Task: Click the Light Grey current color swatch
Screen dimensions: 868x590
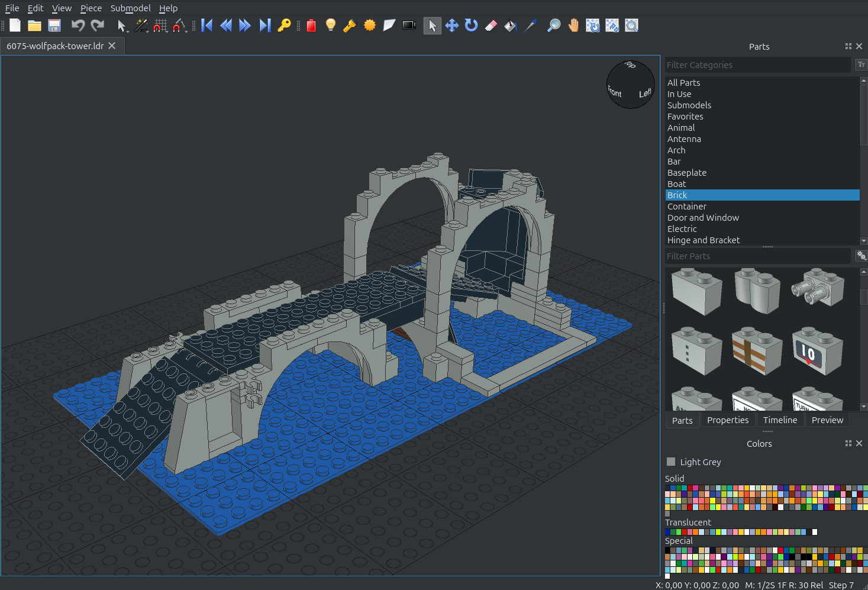Action: [x=671, y=462]
